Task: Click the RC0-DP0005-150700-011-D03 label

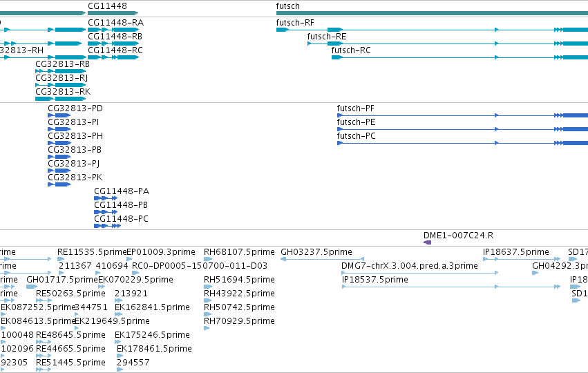Action: [x=200, y=266]
